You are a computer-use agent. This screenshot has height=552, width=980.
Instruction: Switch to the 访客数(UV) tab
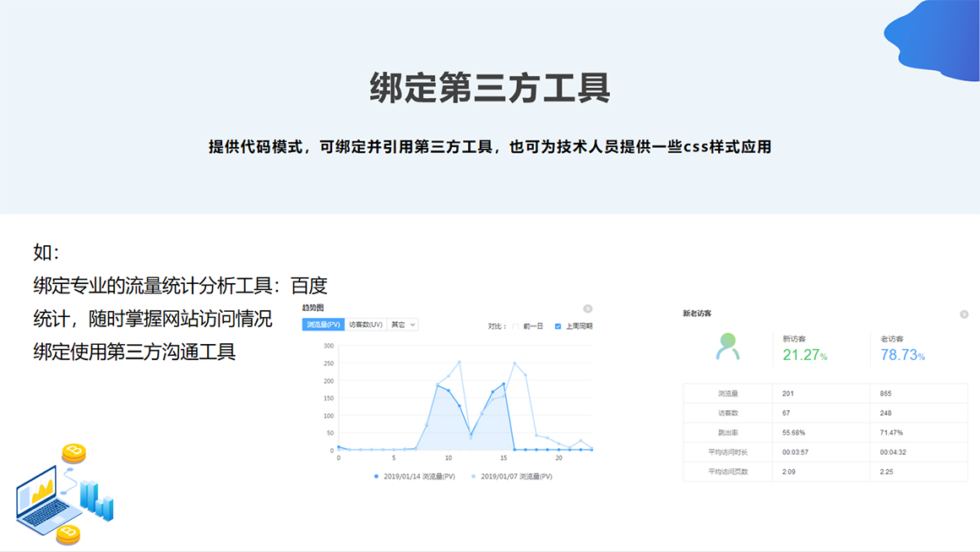click(x=366, y=325)
